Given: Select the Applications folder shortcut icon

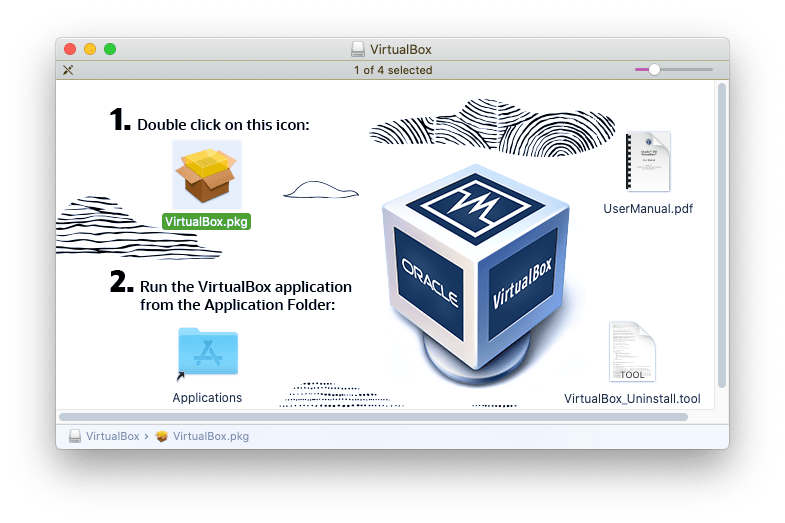Looking at the screenshot, I should (207, 354).
